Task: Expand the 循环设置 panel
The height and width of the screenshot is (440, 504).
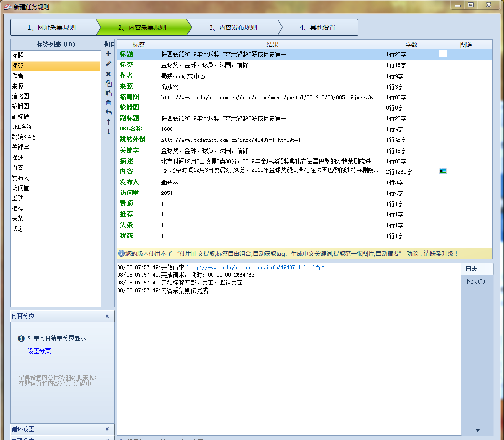Action: coord(107,429)
